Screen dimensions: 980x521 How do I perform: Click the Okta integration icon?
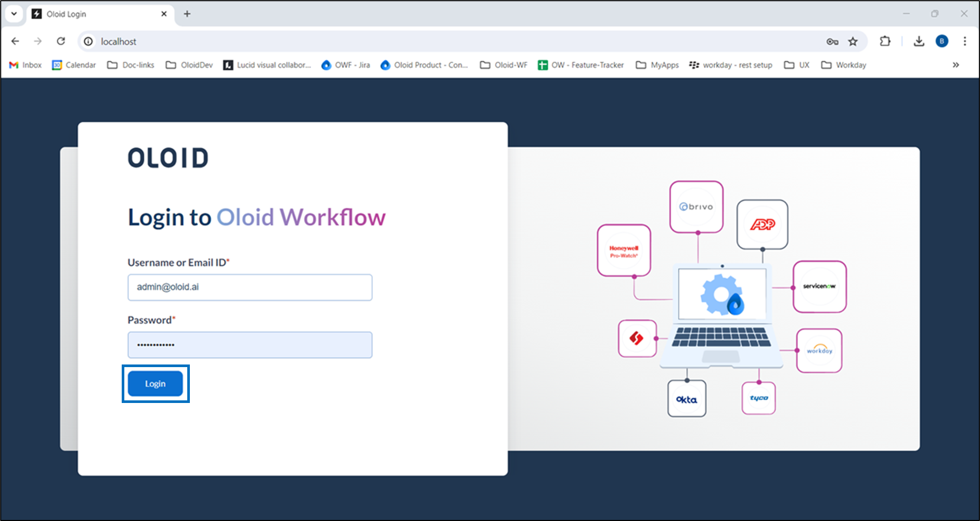pyautogui.click(x=687, y=399)
